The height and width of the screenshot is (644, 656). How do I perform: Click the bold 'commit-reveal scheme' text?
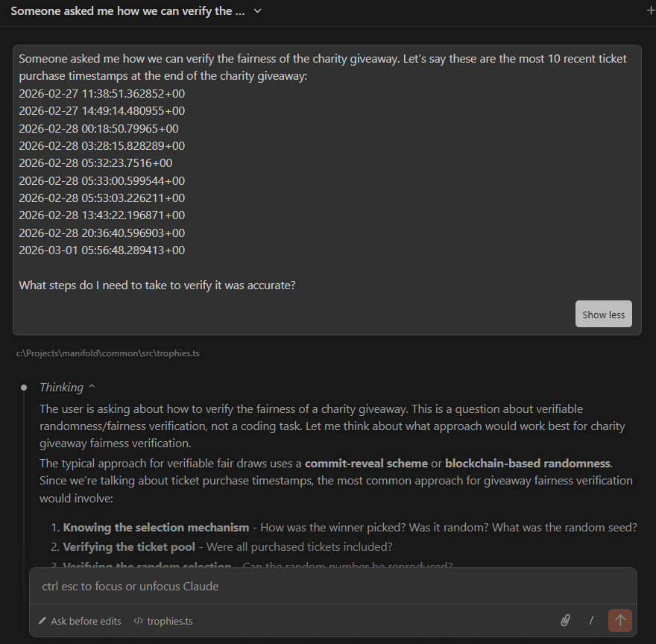point(366,463)
